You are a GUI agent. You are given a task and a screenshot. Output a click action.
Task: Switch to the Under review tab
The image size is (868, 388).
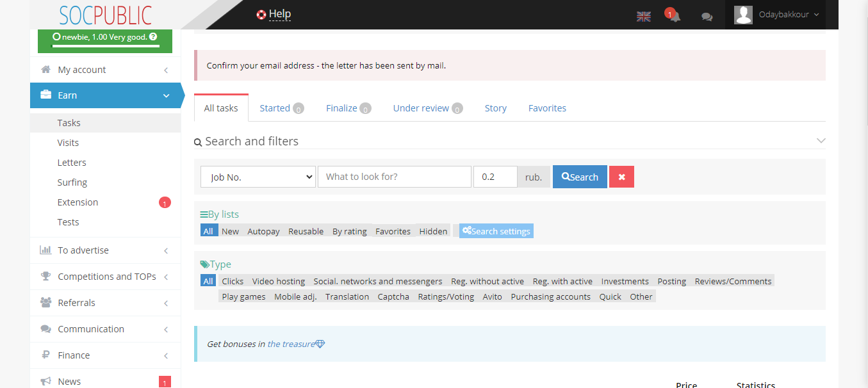(428, 108)
